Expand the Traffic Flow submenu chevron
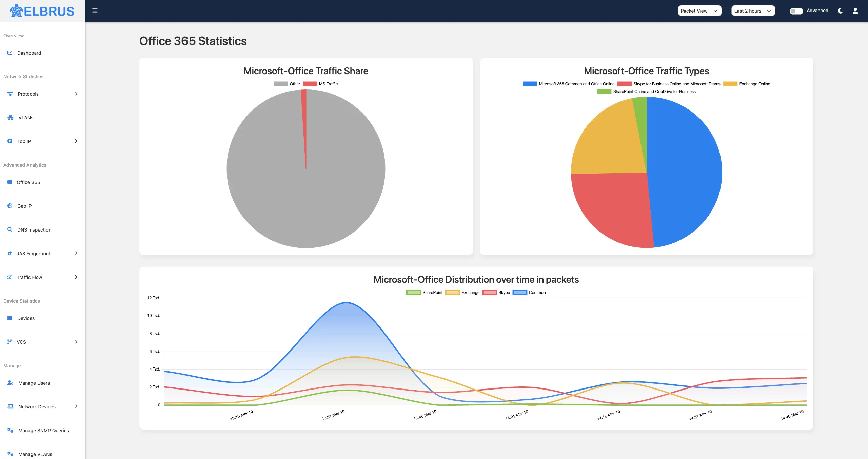Viewport: 868px width, 459px height. [76, 277]
